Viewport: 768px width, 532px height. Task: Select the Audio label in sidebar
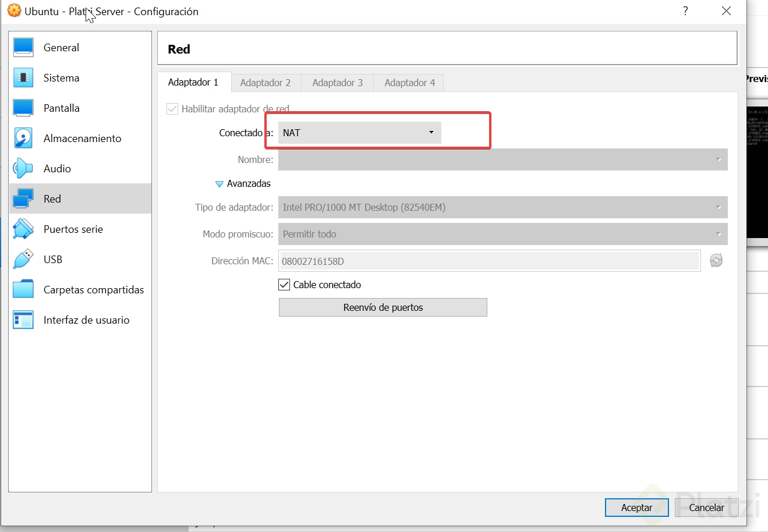(57, 169)
